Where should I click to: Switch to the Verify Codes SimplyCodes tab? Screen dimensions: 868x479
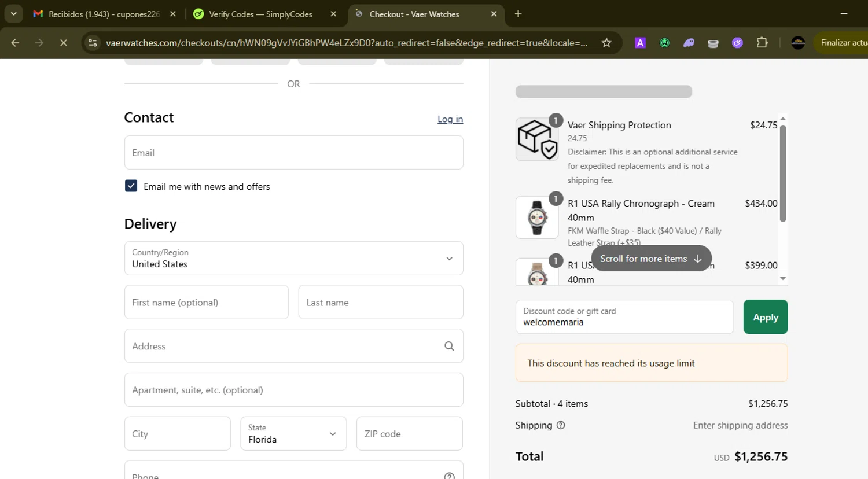point(260,14)
